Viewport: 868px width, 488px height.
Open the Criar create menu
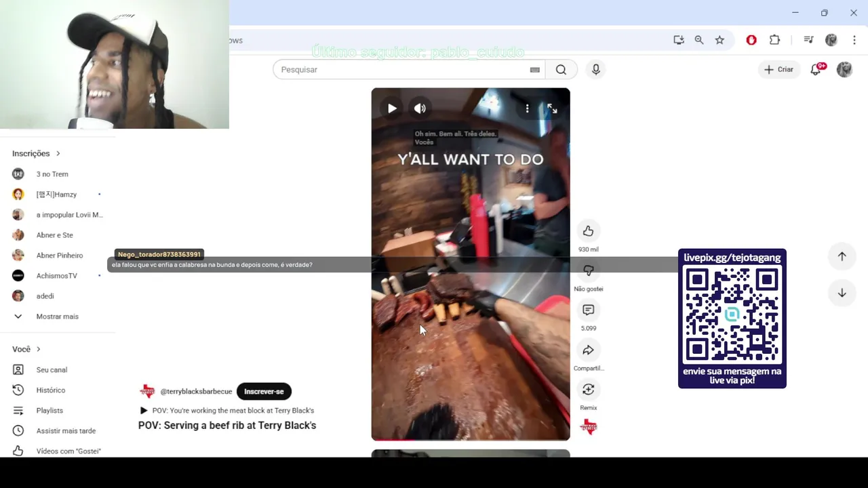click(778, 69)
